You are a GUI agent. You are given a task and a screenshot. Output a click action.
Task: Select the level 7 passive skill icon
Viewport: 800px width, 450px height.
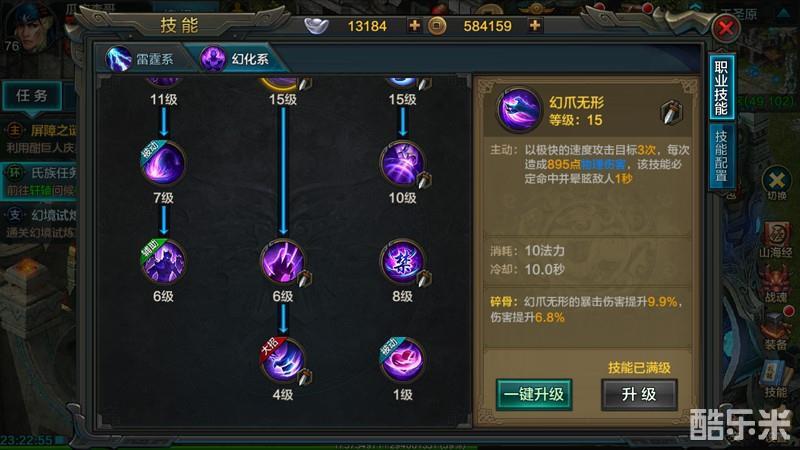coord(163,163)
